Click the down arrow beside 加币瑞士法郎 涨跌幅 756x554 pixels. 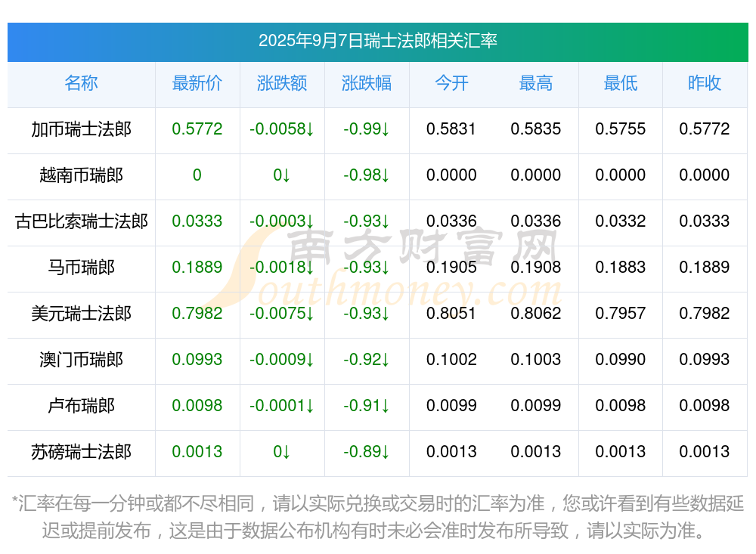(386, 129)
